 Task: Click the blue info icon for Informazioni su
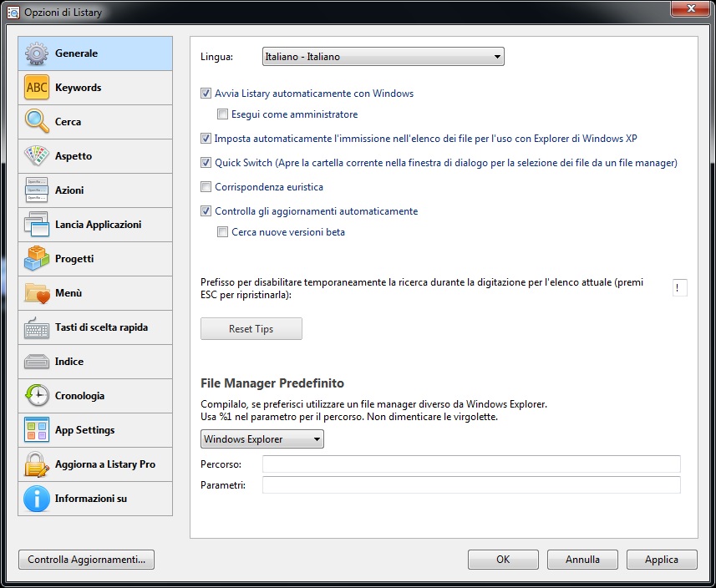pos(37,499)
